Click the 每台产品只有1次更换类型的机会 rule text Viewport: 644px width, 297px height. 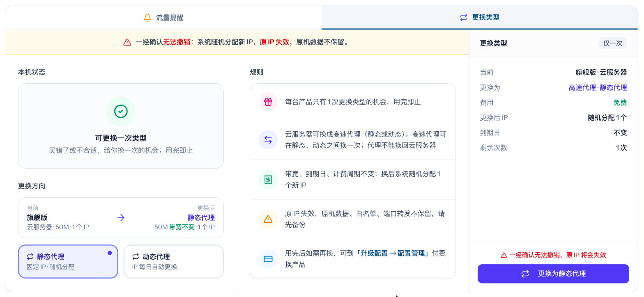(x=353, y=102)
